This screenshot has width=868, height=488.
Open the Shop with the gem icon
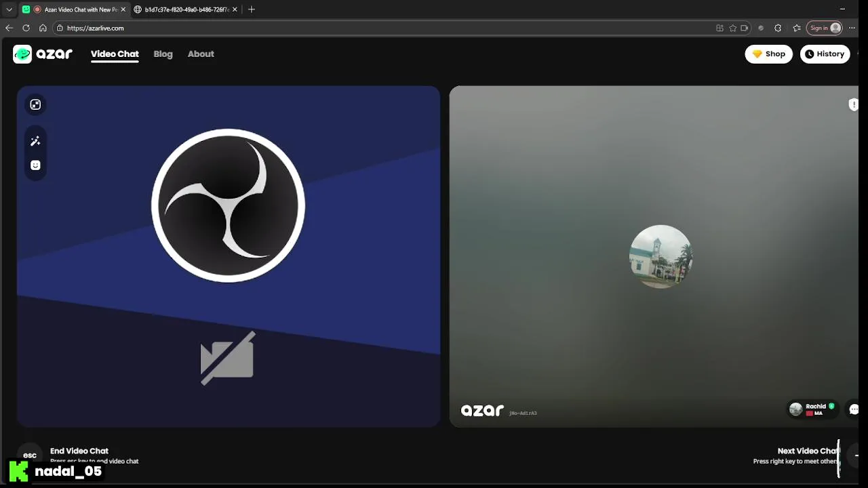[x=768, y=54]
